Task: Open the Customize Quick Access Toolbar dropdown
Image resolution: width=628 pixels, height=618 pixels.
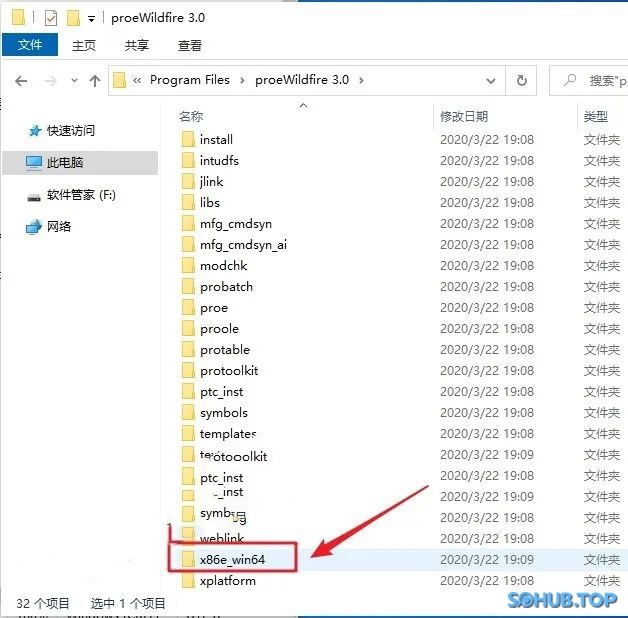Action: 92,19
